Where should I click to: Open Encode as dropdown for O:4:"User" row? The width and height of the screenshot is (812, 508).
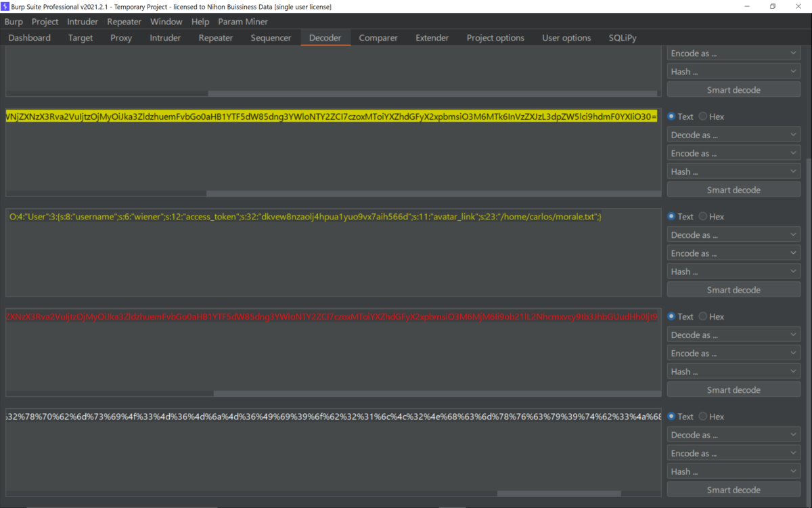734,253
